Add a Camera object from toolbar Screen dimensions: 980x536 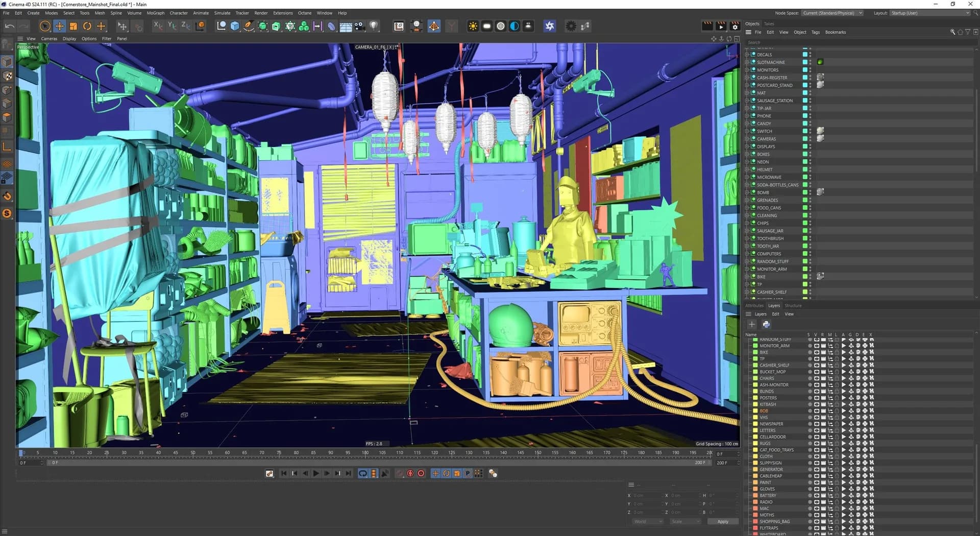click(360, 26)
